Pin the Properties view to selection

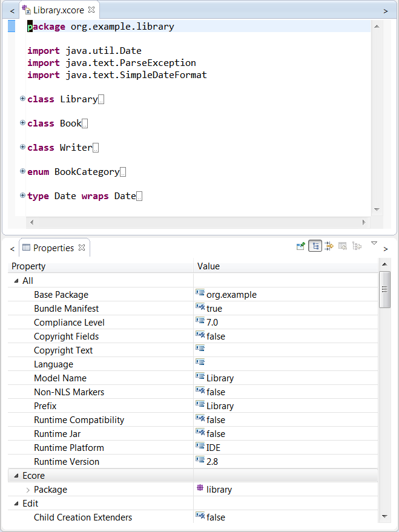[300, 246]
